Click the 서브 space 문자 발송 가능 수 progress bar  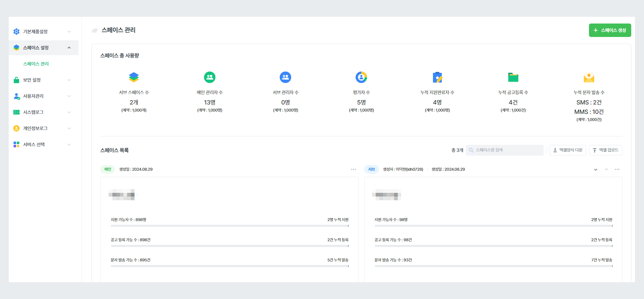[x=493, y=266]
